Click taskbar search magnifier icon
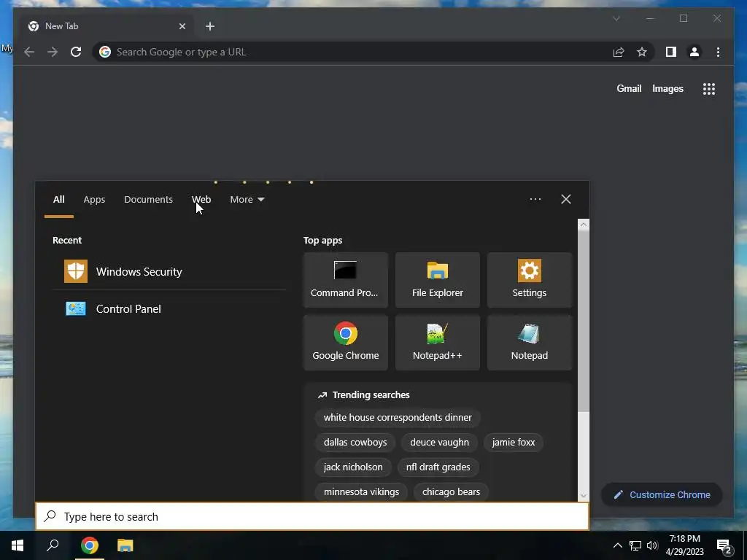 coord(53,545)
